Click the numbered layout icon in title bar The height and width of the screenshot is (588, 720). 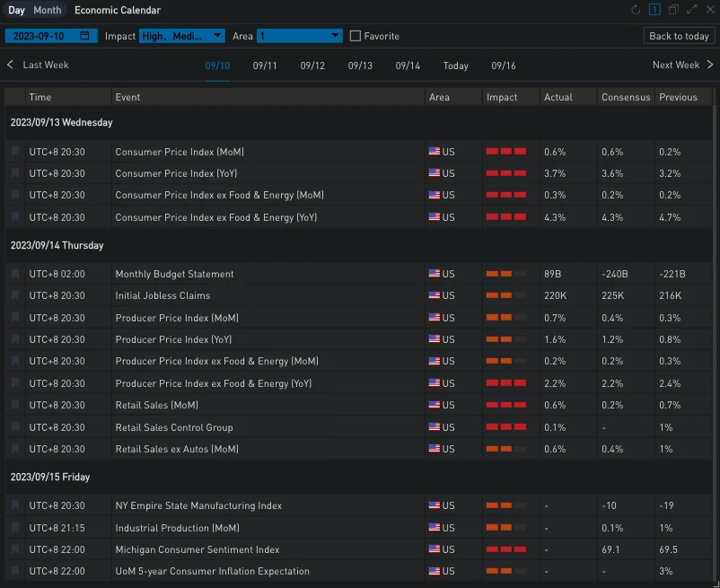click(x=654, y=10)
